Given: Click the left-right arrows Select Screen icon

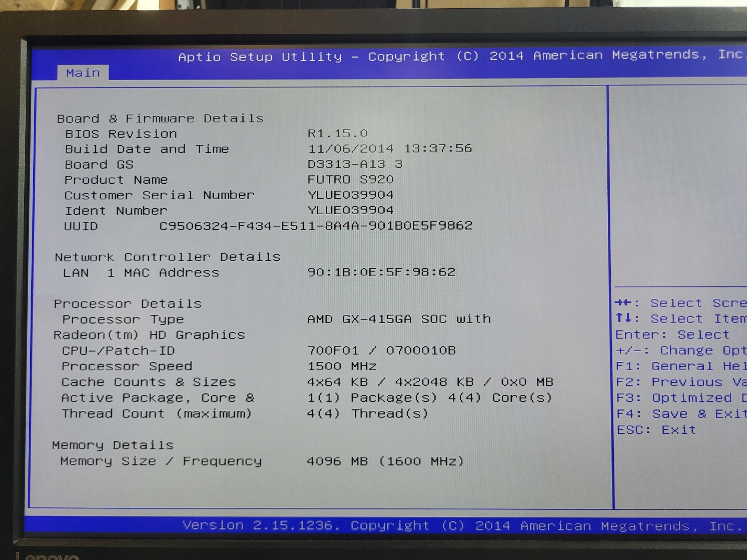Looking at the screenshot, I should pos(623,303).
